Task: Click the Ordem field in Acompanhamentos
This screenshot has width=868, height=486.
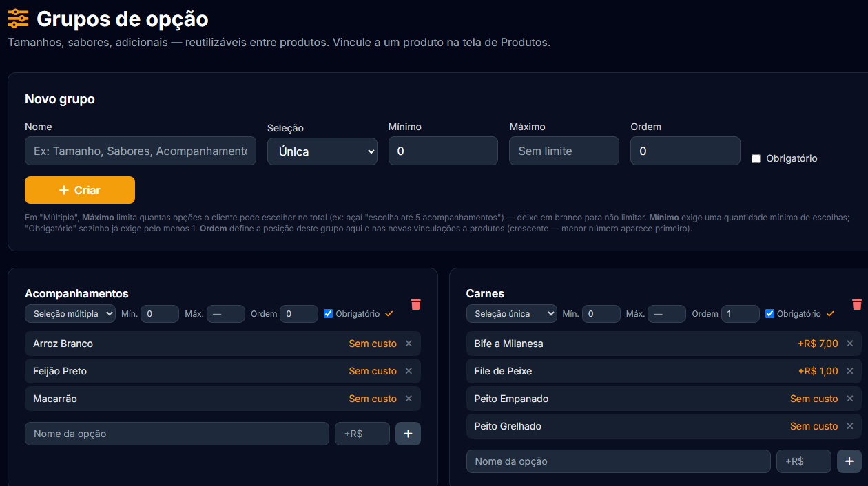Action: [x=299, y=314]
